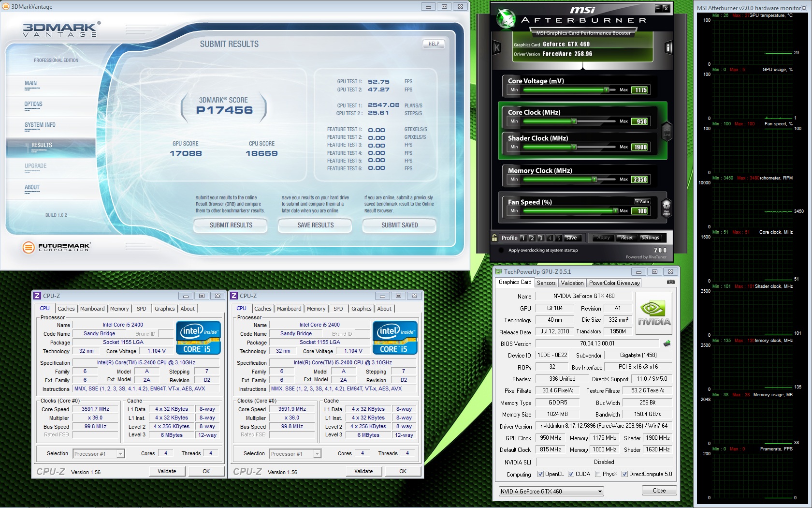Select Afterburner profile slot 3
812x508 pixels.
[541, 238]
